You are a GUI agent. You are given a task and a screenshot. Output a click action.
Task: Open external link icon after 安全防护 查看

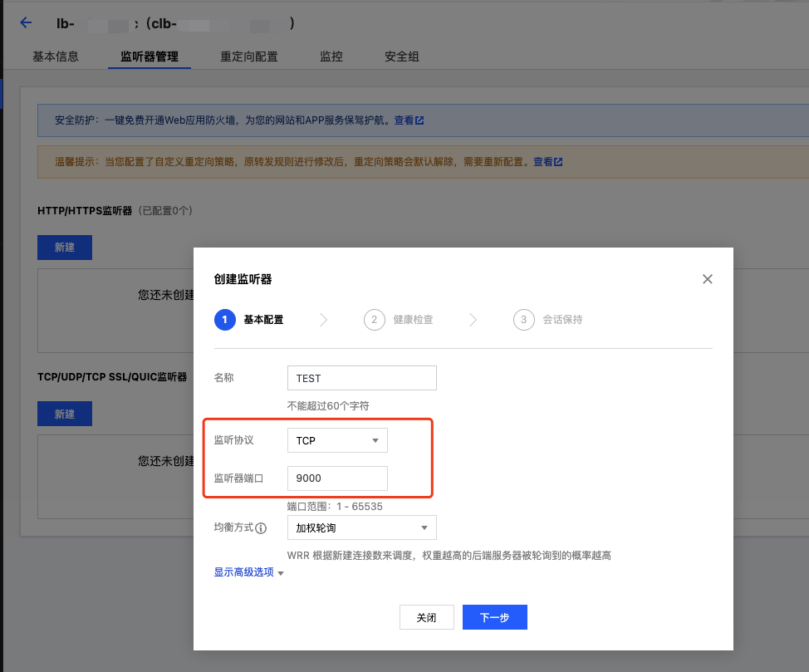pos(419,120)
